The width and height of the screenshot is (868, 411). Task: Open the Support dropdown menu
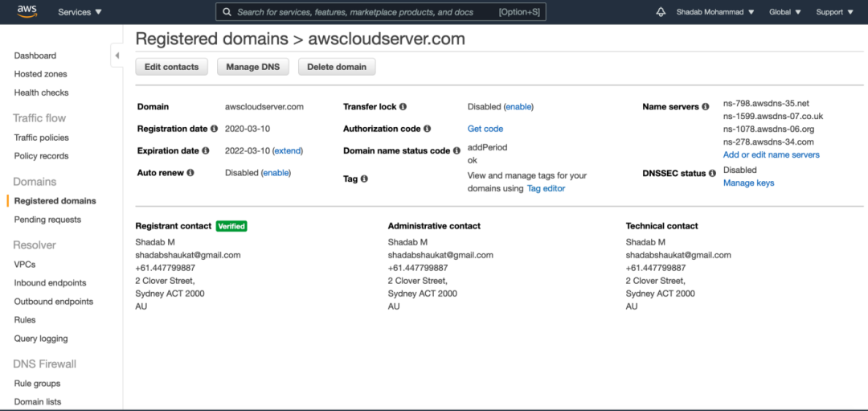835,11
